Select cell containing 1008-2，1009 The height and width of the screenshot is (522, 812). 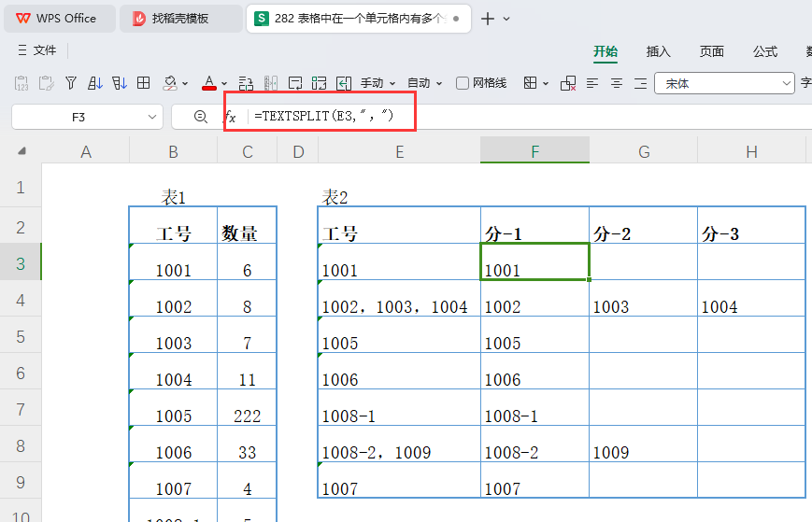pos(399,444)
